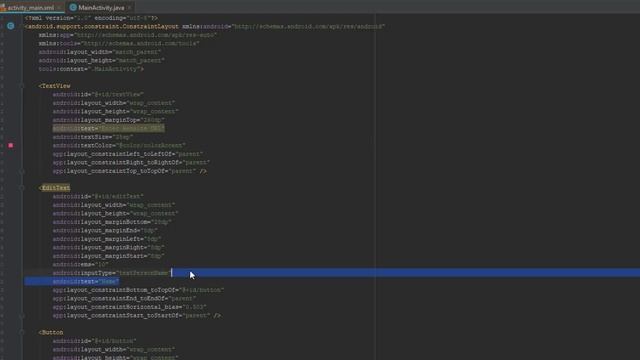The height and width of the screenshot is (360, 640).
Task: Click the Java class icon on MainActivity.java tab
Action: [x=73, y=7]
